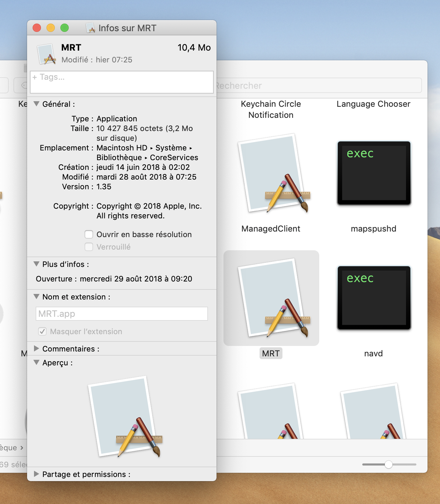
Task: Click the Tags input field
Action: pyautogui.click(x=121, y=82)
